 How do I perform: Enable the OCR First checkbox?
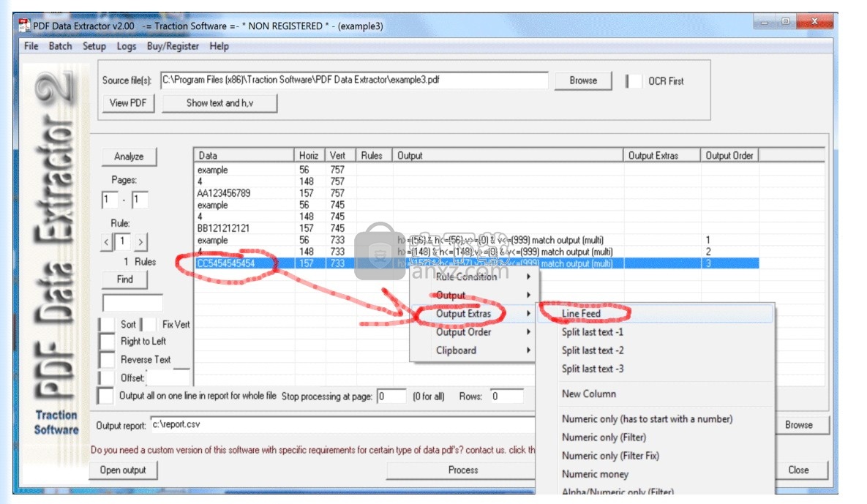click(634, 81)
